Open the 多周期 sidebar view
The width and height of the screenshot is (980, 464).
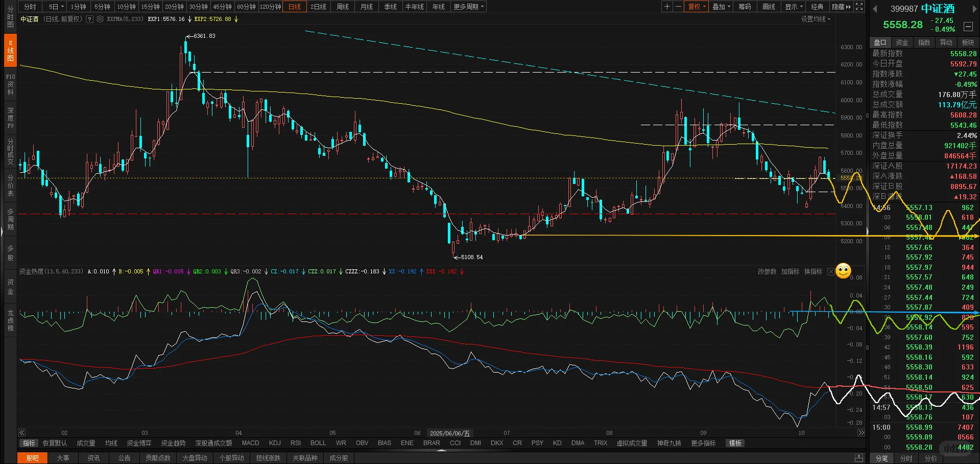10,219
